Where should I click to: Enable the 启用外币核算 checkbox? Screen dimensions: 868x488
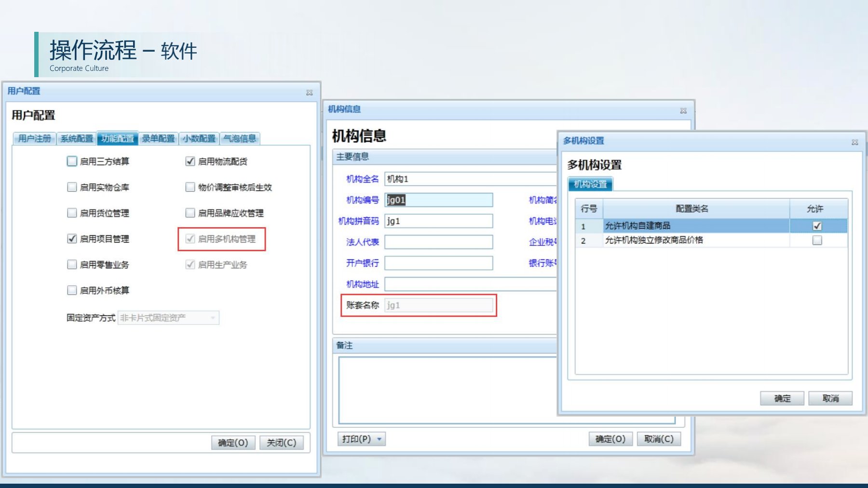coord(71,290)
